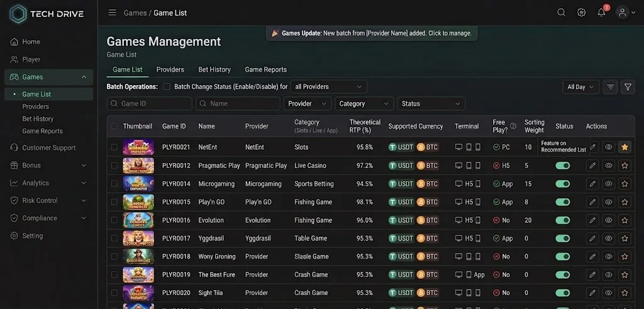Disable status toggle for PLYR0015

pos(563,202)
